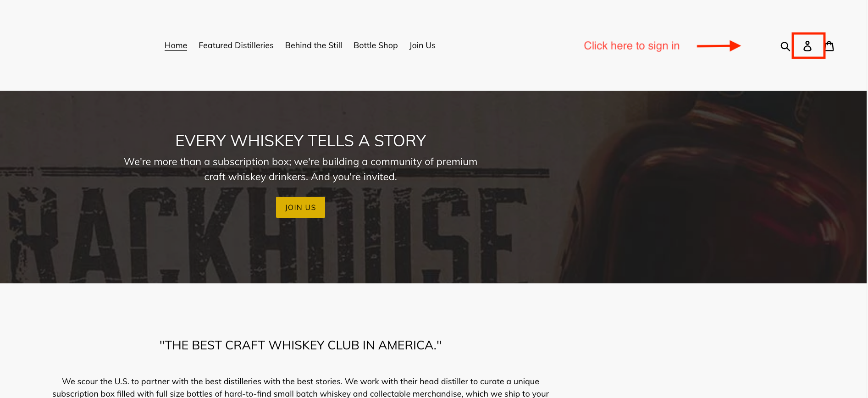This screenshot has height=398, width=868.
Task: Open Featured Distilleries page
Action: (x=236, y=45)
